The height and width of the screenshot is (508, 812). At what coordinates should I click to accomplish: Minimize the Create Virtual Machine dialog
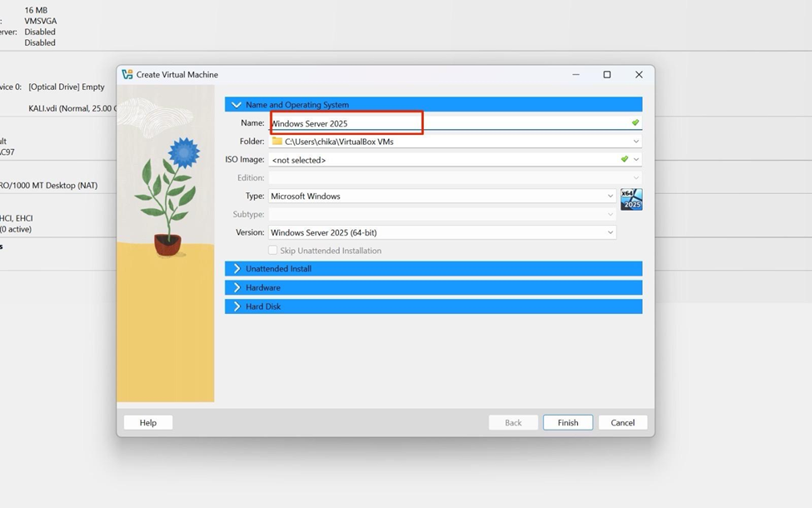[x=575, y=75]
